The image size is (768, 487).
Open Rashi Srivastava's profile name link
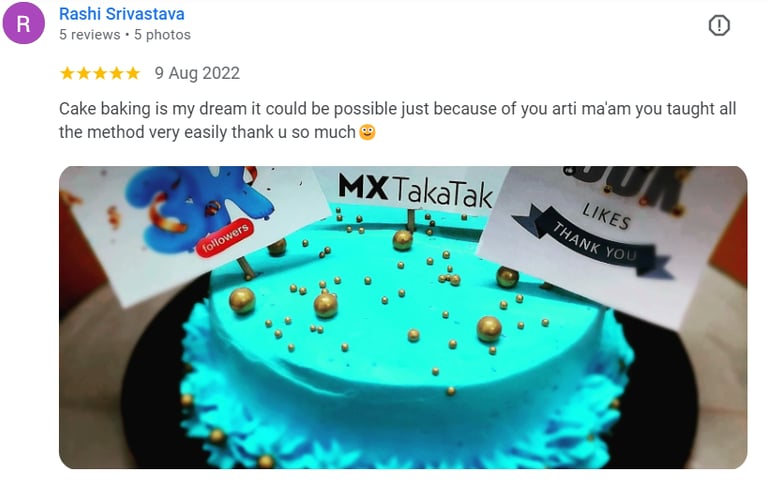(x=121, y=14)
